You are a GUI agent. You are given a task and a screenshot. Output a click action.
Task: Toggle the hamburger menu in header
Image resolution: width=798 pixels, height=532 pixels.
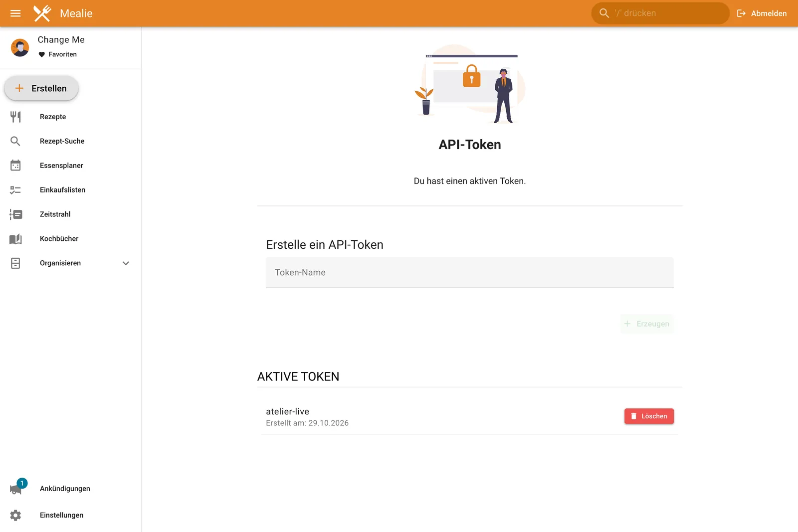click(15, 13)
